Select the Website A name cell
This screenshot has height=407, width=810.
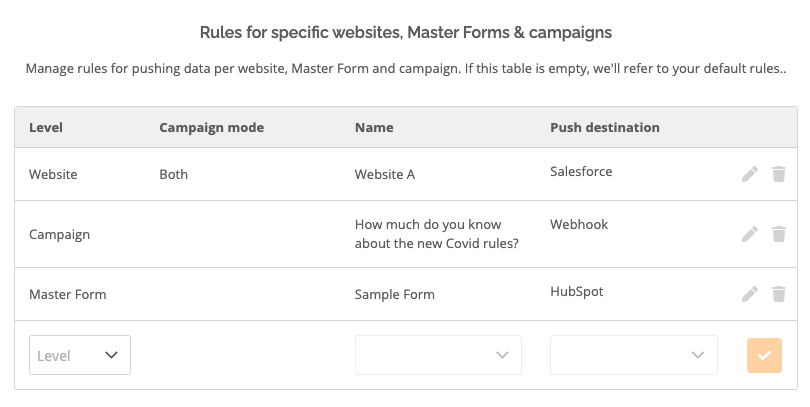point(385,175)
